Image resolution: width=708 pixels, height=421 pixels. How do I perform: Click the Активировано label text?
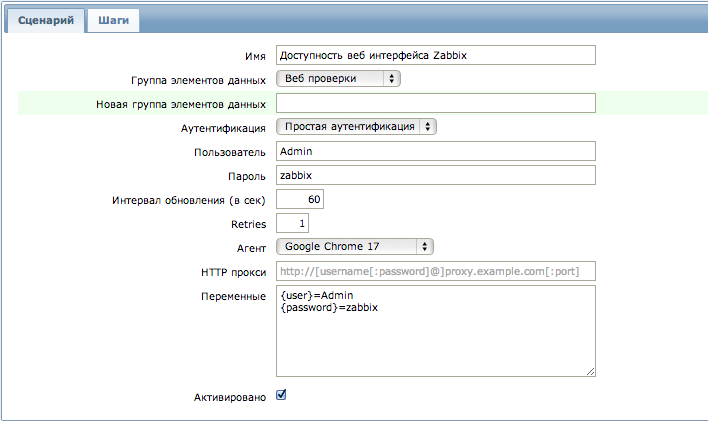point(230,398)
